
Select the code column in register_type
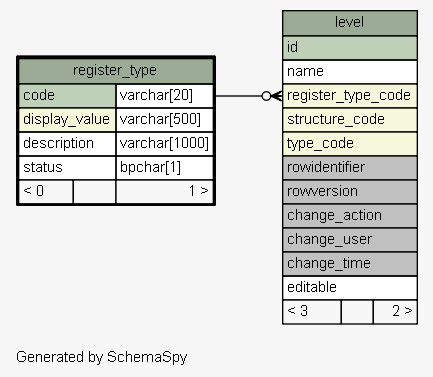67,96
